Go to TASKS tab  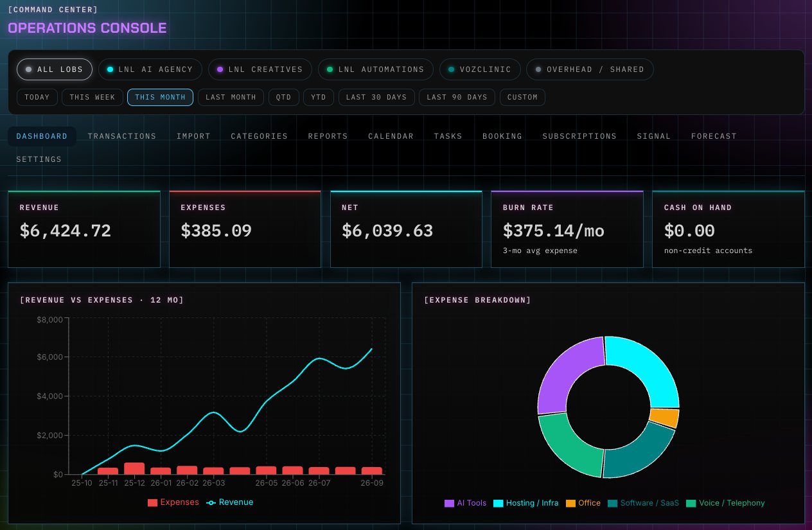[448, 136]
